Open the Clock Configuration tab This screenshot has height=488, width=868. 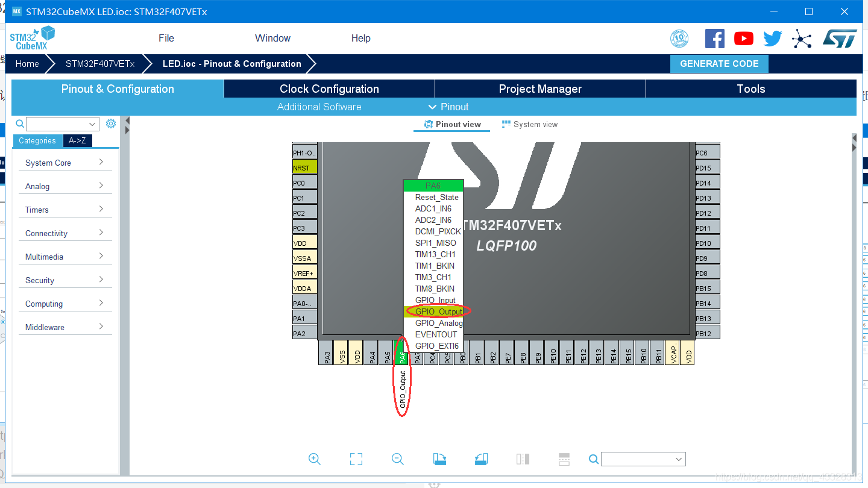[329, 89]
